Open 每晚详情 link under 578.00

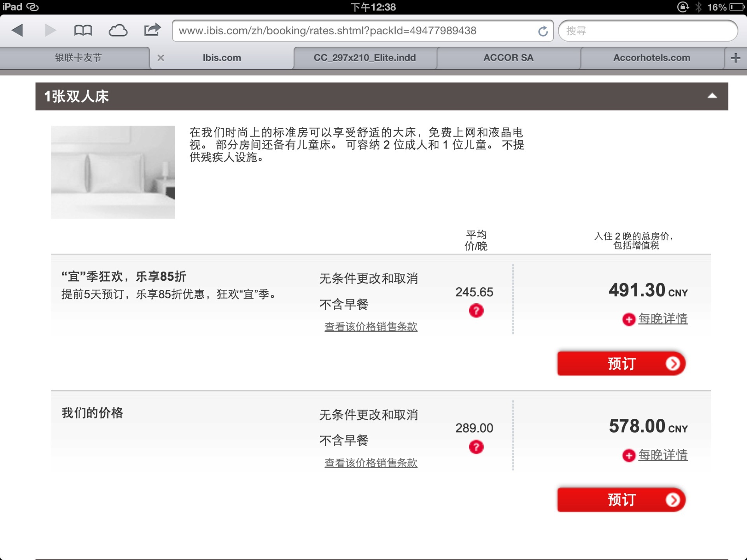[663, 455]
